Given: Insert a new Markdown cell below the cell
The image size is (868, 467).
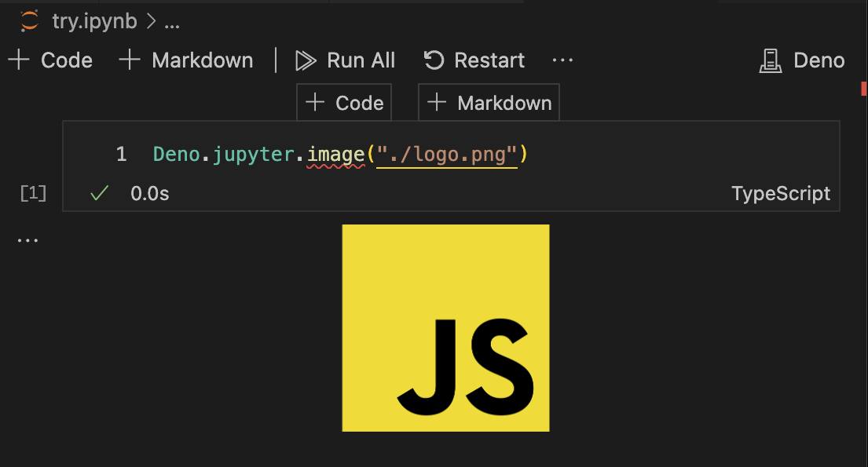Looking at the screenshot, I should pyautogui.click(x=489, y=102).
